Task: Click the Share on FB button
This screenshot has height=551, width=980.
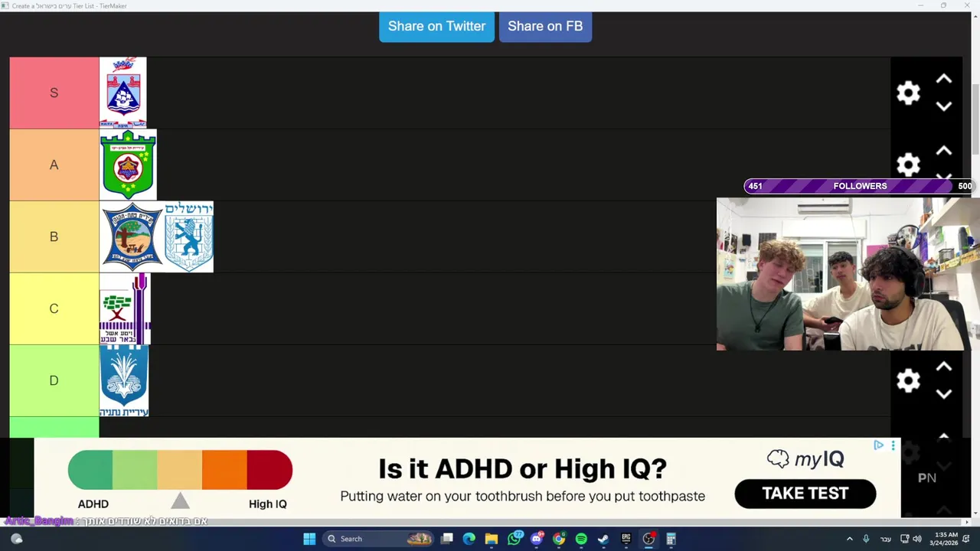Action: click(x=545, y=26)
